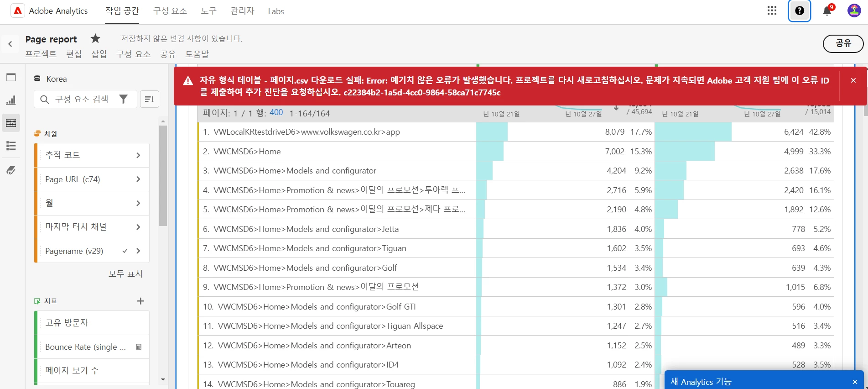
Task: Click the dimensions section icon
Action: coord(37,134)
